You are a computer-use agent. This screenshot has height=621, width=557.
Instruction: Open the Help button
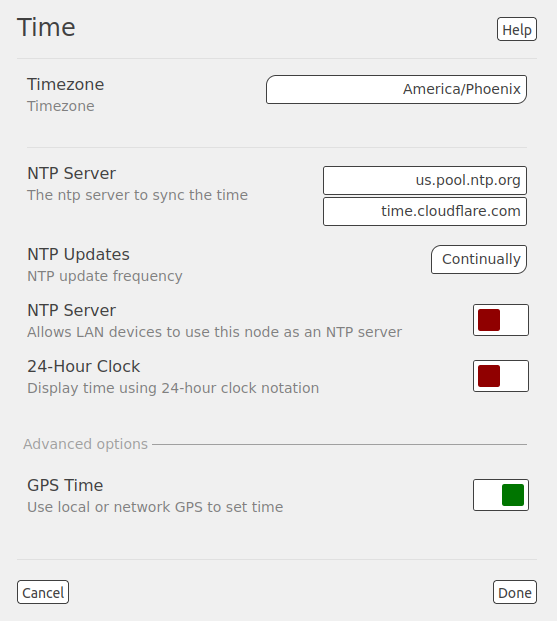click(517, 29)
